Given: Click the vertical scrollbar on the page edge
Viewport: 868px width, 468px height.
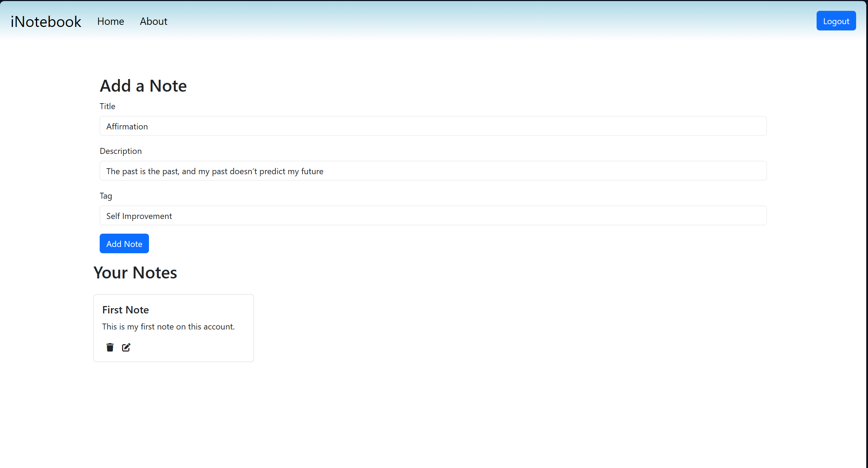Looking at the screenshot, I should click(866, 234).
